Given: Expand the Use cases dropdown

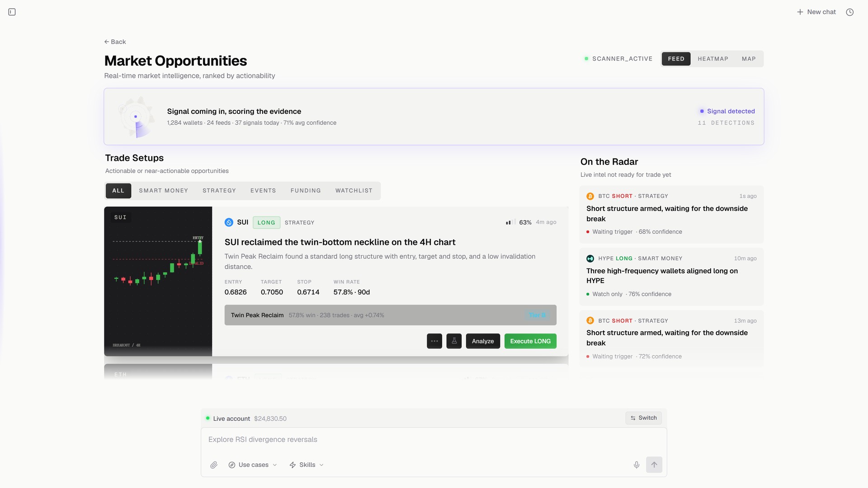Looking at the screenshot, I should click(x=253, y=465).
